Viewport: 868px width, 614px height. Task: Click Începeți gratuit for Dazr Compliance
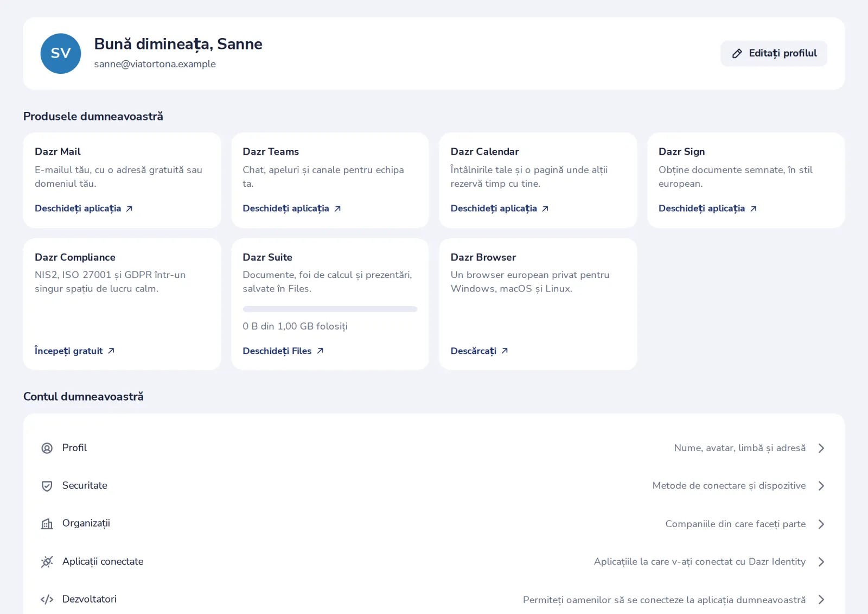tap(75, 351)
